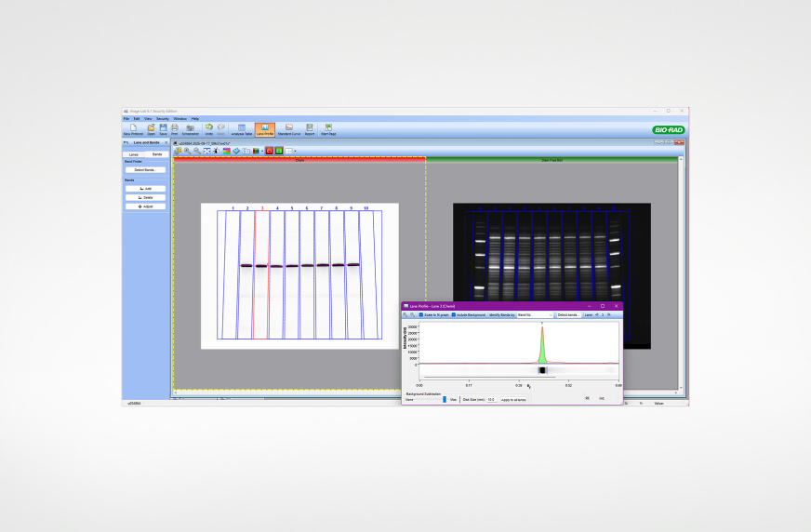The height and width of the screenshot is (532, 811).
Task: Click Detect Bands in the left panel
Action: coord(145,169)
